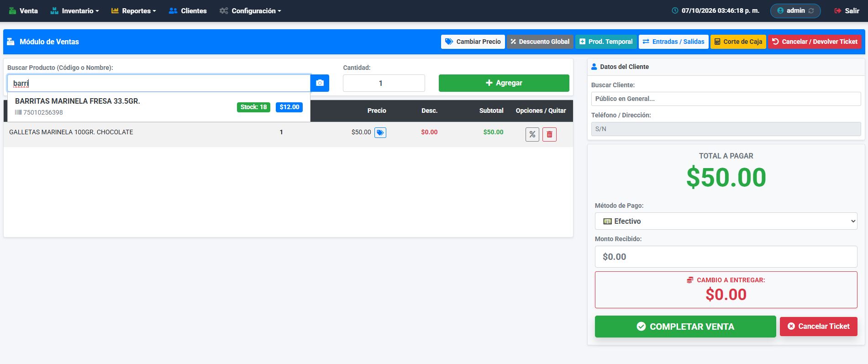Remove Galletas Marinela with the trash icon
This screenshot has width=868, height=364.
[549, 134]
